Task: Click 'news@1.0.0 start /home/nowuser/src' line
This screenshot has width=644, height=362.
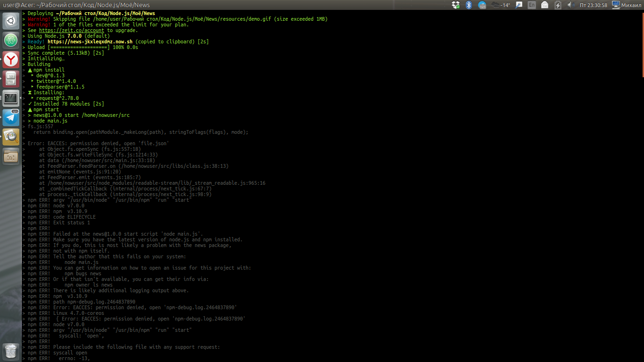Action: tap(79, 115)
